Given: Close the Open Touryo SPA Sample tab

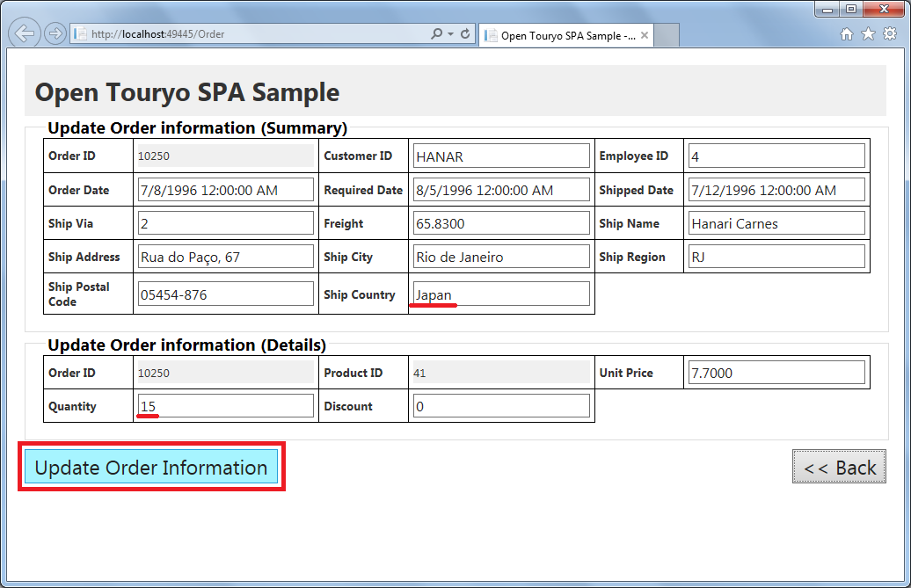Looking at the screenshot, I should 645,36.
